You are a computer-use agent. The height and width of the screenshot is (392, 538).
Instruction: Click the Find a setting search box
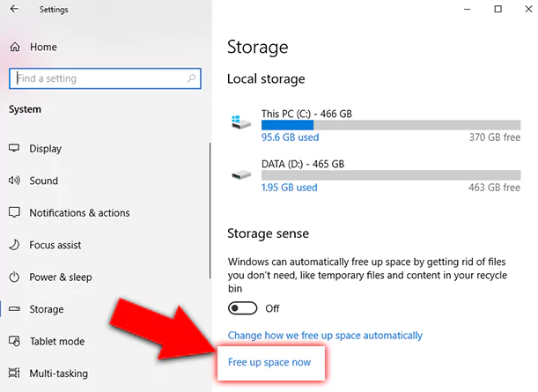pos(97,78)
